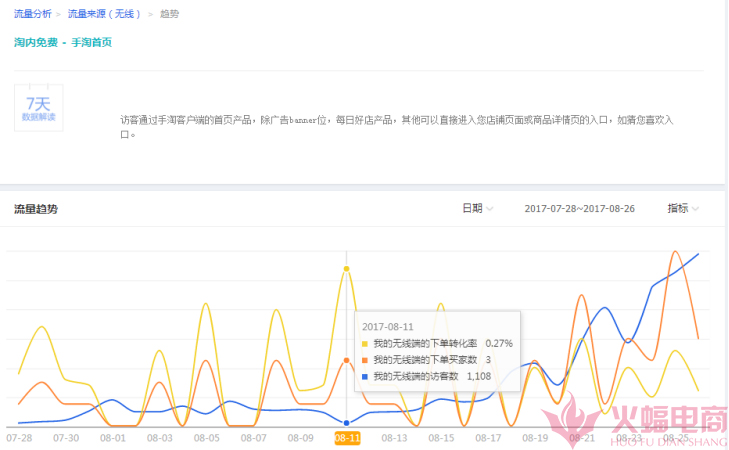Image resolution: width=729 pixels, height=450 pixels.
Task: Go to 流量分析 in the breadcrumb
Action: pyautogui.click(x=34, y=14)
